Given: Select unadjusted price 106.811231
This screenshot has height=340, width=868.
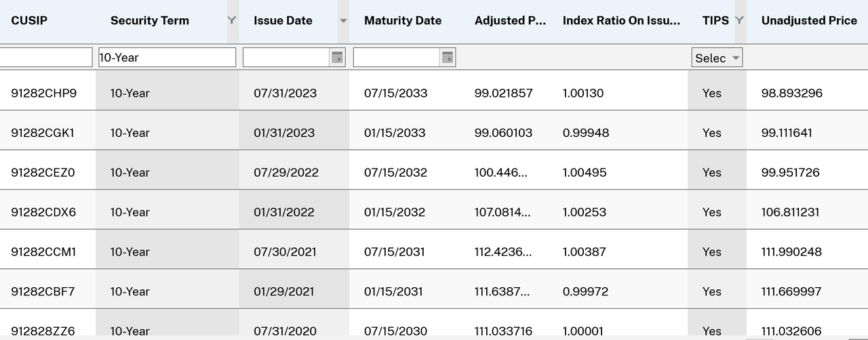Looking at the screenshot, I should click(791, 212).
